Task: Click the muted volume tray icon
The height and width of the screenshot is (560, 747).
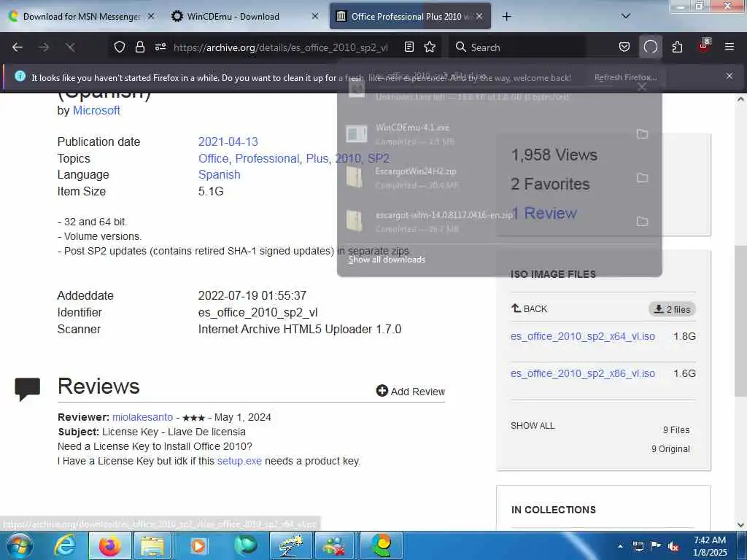Action: tap(673, 547)
